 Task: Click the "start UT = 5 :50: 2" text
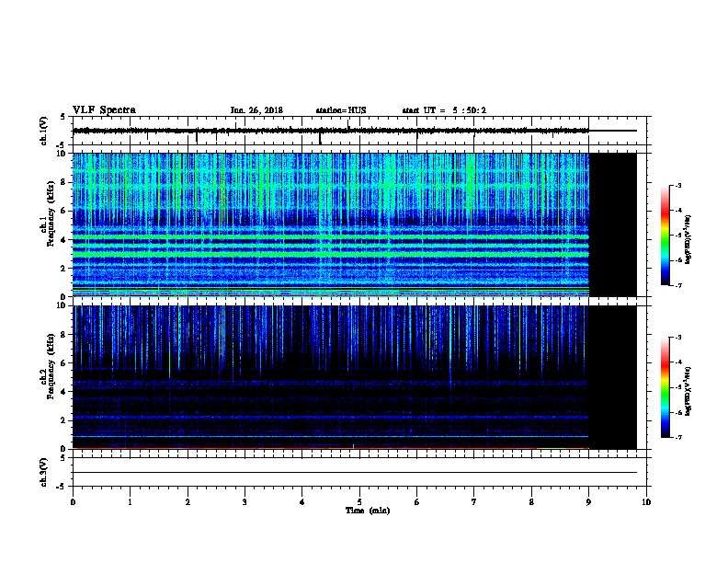(x=444, y=110)
